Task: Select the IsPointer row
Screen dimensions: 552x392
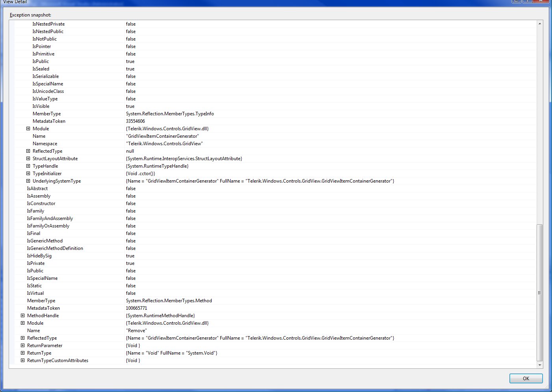Action: 275,46
